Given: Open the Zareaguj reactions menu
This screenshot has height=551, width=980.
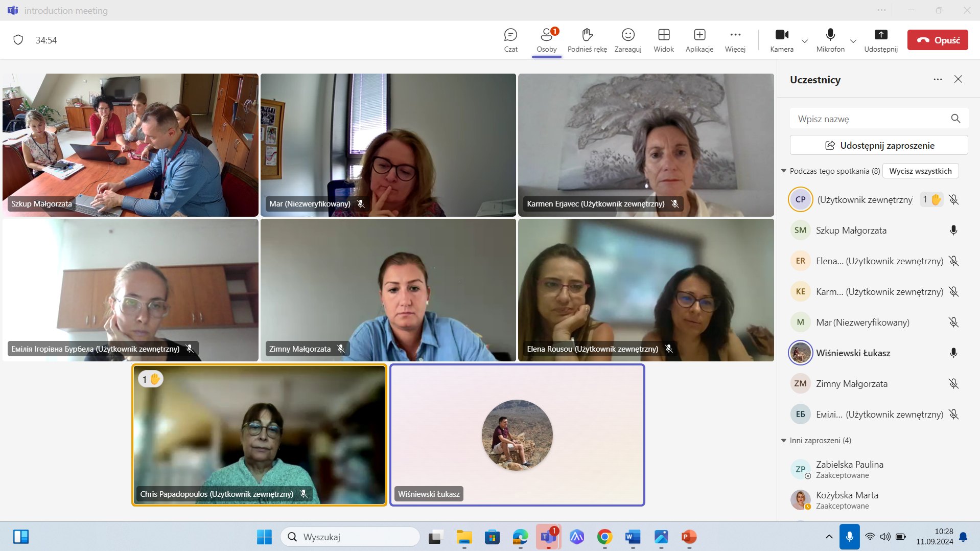Looking at the screenshot, I should point(627,40).
